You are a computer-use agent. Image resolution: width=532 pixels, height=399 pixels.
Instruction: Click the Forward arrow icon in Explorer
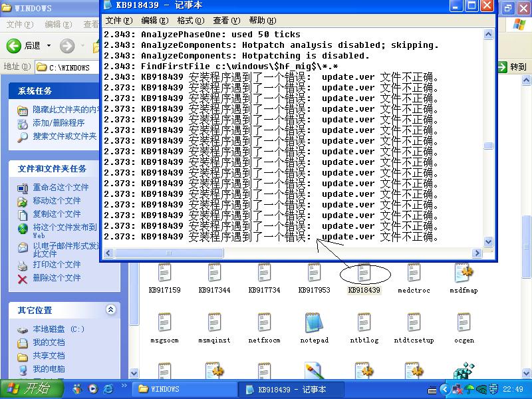click(67, 45)
